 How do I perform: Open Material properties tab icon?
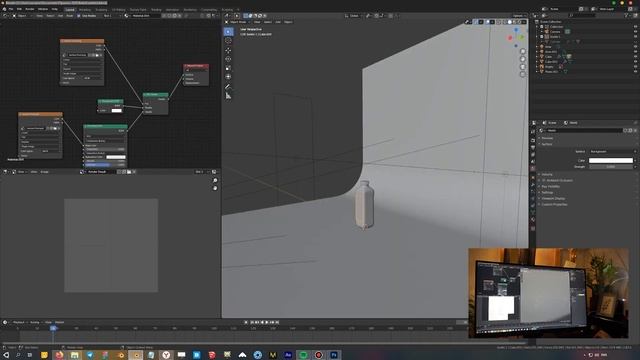pyautogui.click(x=533, y=221)
